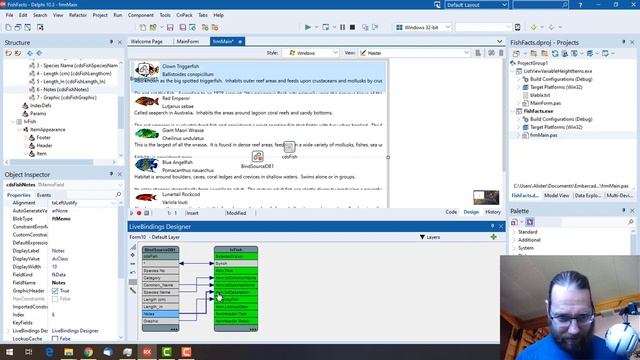Open the Layers dropdown in LiveBindings Designer

tap(430, 237)
